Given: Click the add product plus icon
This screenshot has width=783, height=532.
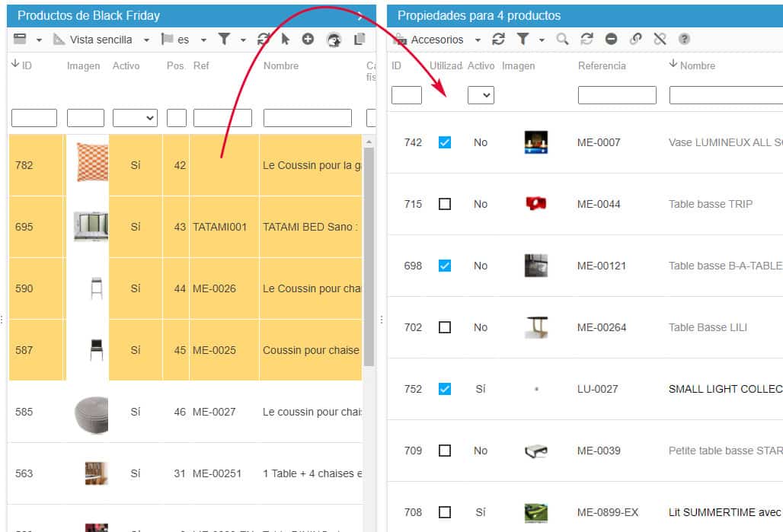Looking at the screenshot, I should (308, 40).
